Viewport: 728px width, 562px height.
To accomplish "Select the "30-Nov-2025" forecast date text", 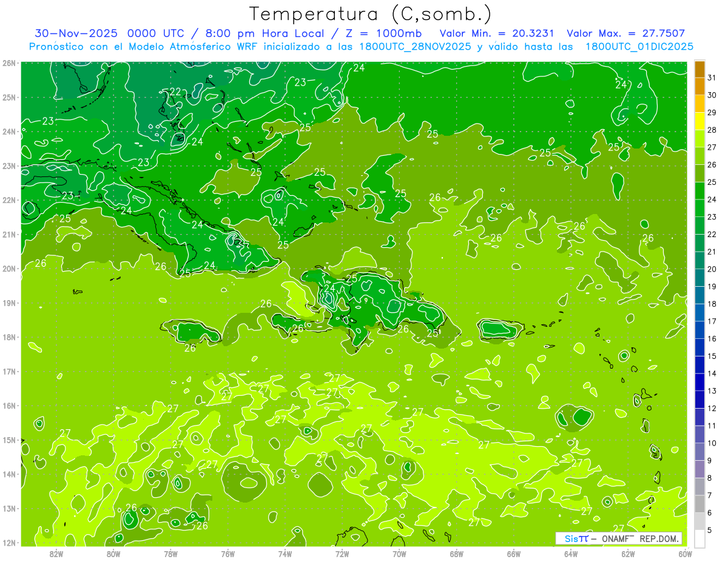I will (78, 33).
